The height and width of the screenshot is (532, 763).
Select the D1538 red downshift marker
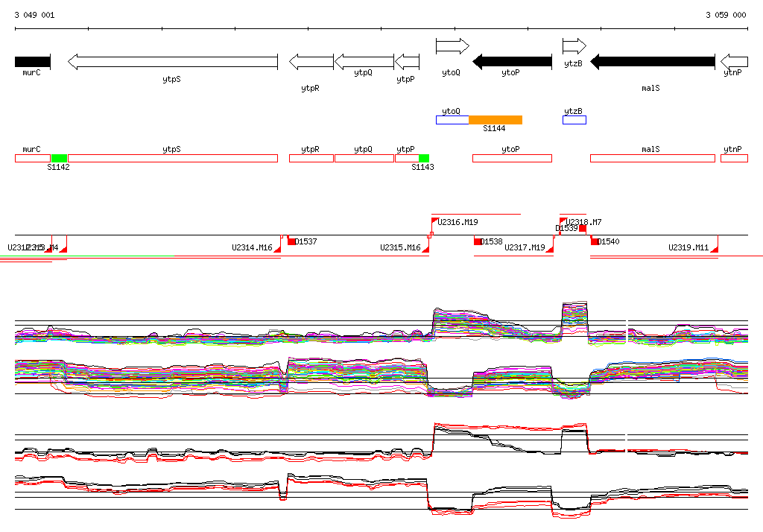[478, 241]
